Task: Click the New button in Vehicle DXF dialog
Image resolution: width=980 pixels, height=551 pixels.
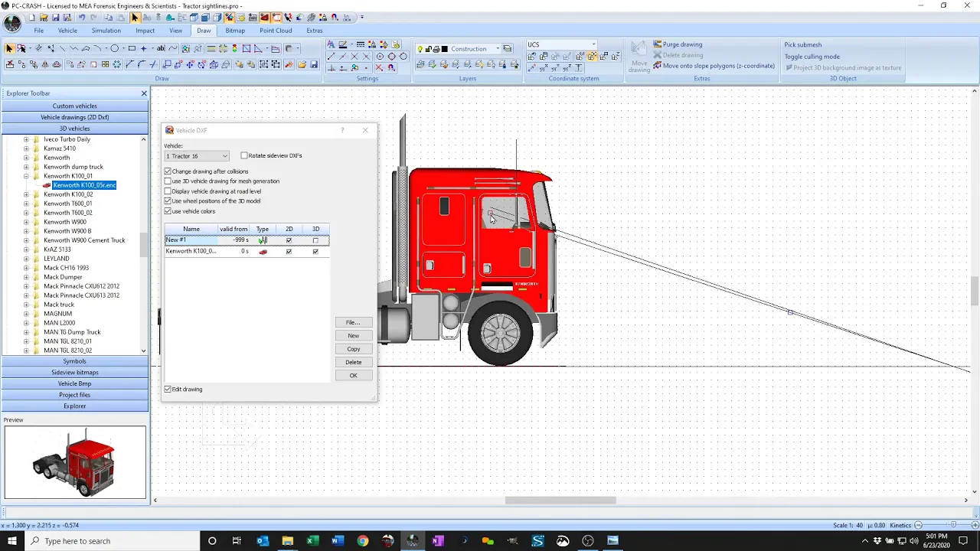Action: [353, 335]
